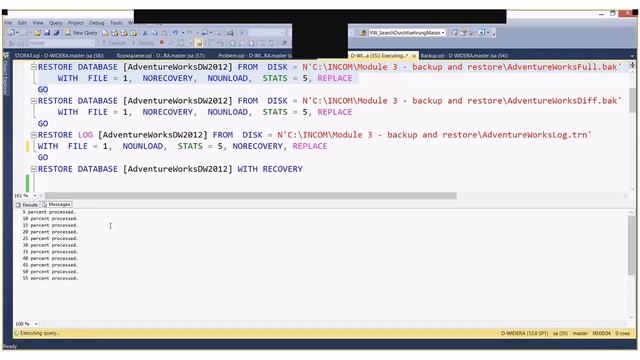Cancel executing query with red stop icon

162,42
